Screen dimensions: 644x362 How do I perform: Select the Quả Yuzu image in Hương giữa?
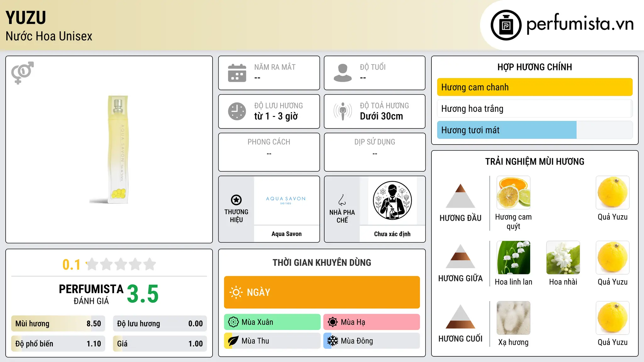(x=613, y=258)
